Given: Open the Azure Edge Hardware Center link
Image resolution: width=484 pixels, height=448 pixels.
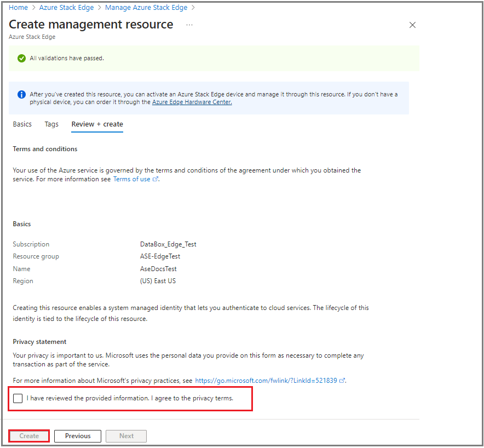Looking at the screenshot, I should (192, 101).
